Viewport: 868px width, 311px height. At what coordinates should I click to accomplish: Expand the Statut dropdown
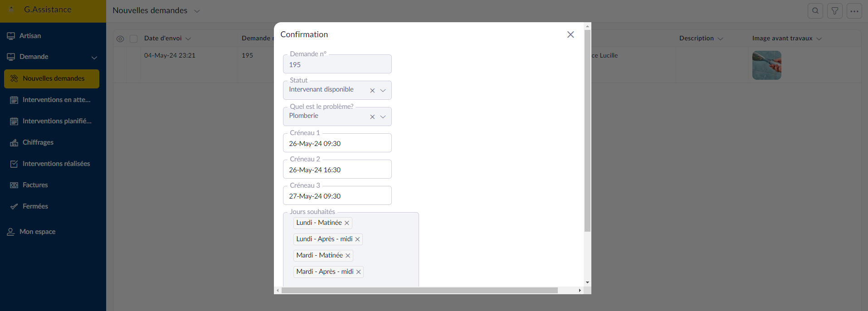[383, 91]
